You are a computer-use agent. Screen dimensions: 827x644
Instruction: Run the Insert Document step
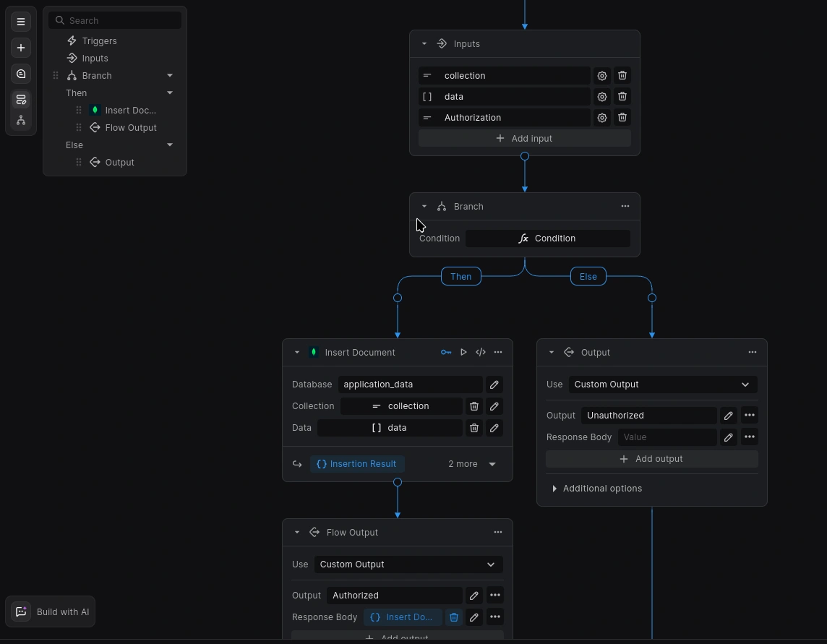tap(463, 352)
